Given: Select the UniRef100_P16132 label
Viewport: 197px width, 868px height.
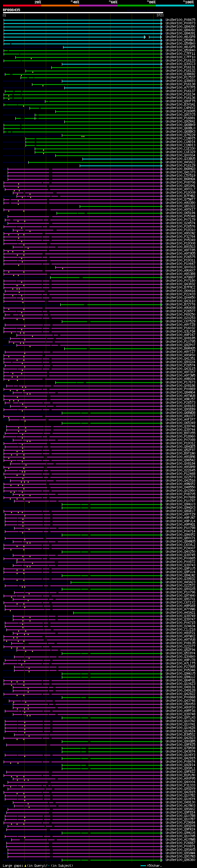Looking at the screenshot, I should pyautogui.click(x=180, y=71).
